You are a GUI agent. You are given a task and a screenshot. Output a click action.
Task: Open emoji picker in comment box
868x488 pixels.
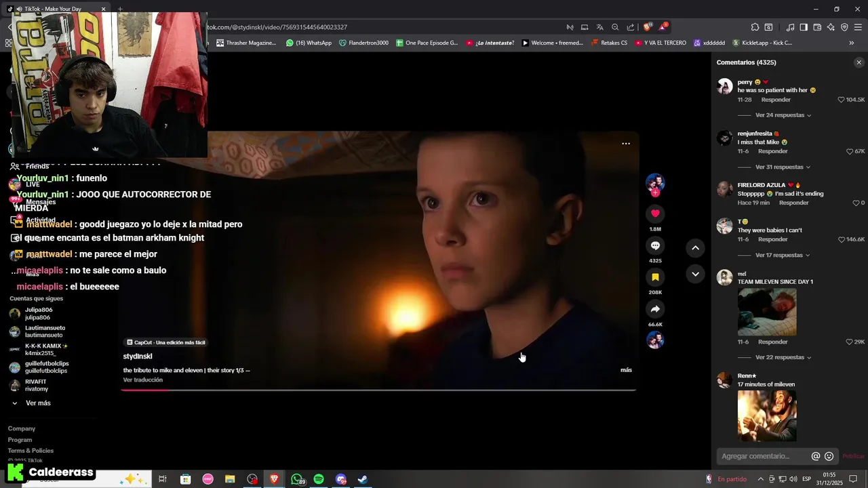(x=829, y=456)
